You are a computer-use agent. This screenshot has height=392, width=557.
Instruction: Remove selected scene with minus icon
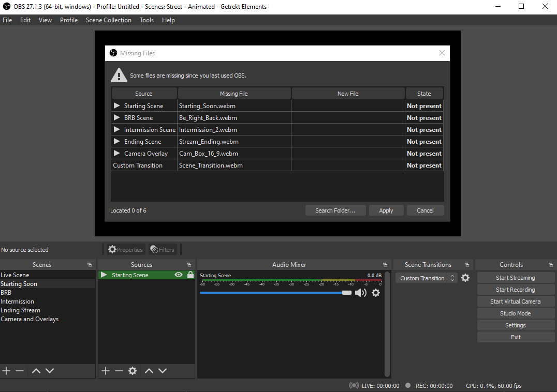pyautogui.click(x=20, y=371)
